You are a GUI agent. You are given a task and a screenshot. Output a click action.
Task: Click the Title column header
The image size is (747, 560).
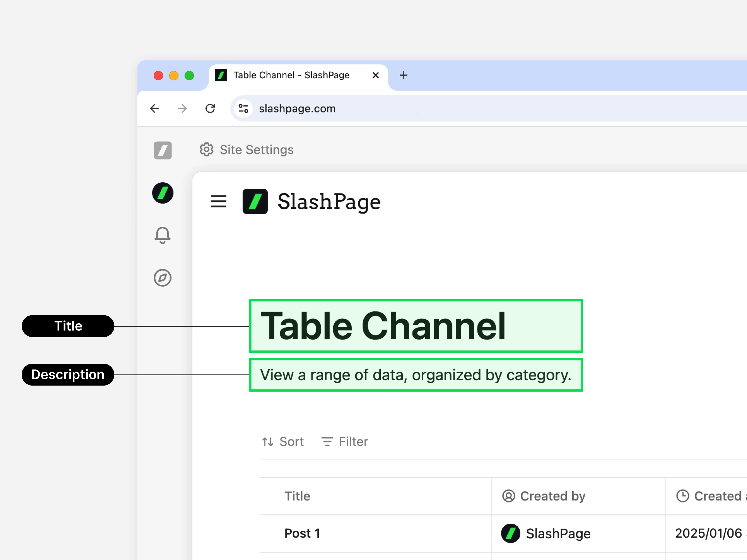point(376,496)
